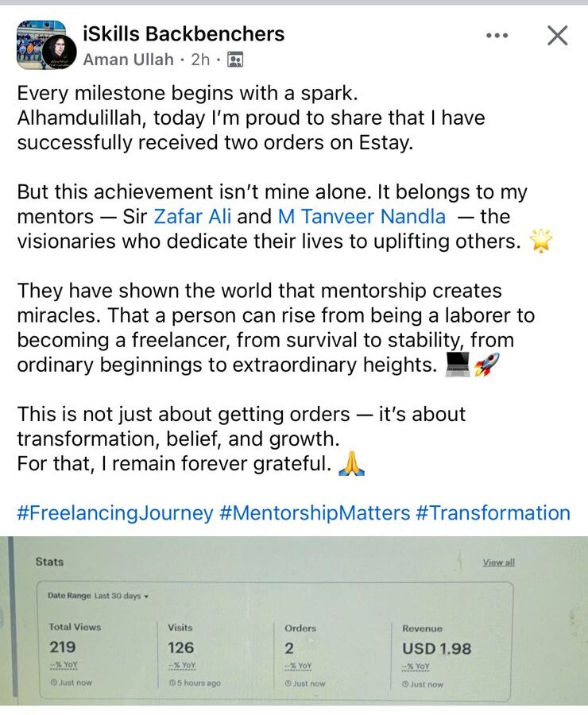The image size is (588, 715).
Task: Tap the #MentorshipMatters hashtag
Action: click(315, 513)
